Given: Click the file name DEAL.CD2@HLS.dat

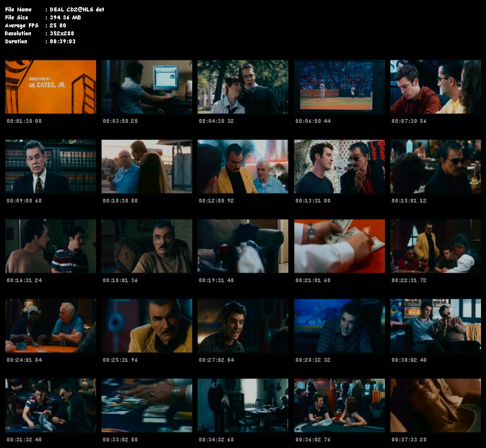Looking at the screenshot, I should [x=77, y=9].
